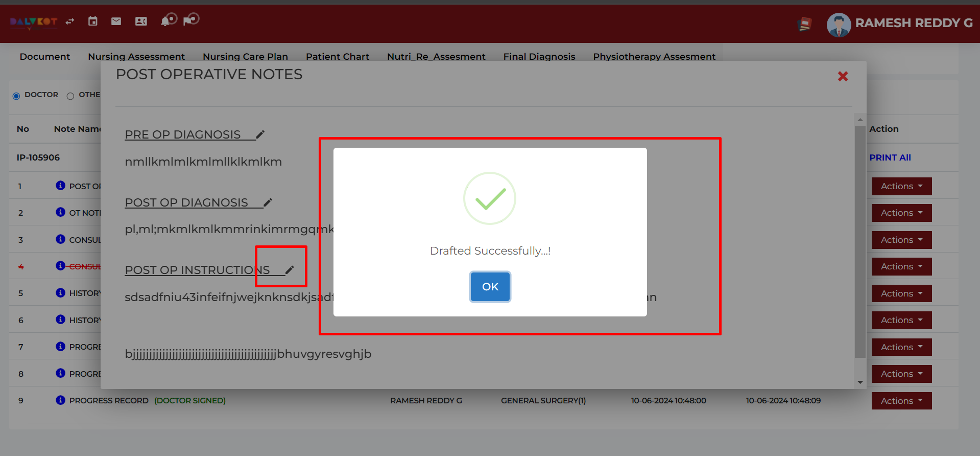Select the OTHER radio button

pos(70,96)
